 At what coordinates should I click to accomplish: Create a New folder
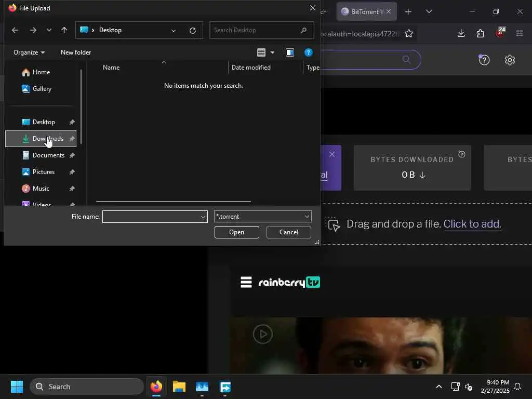(x=76, y=52)
